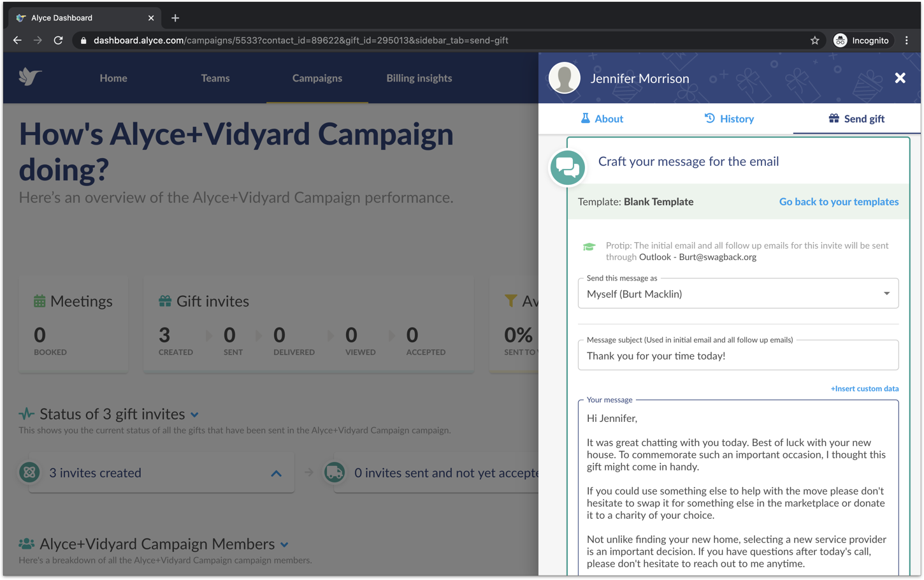
Task: Select the Send gift tab
Action: [856, 119]
